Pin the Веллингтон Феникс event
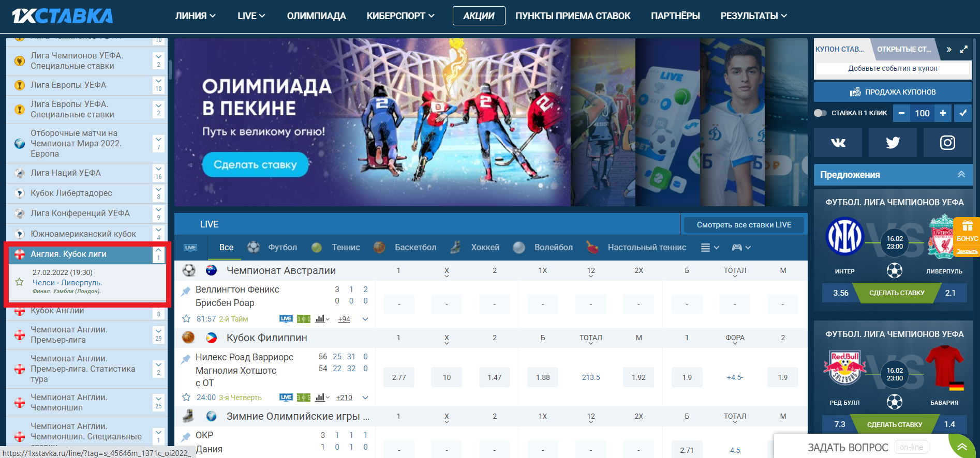Viewport: 980px width, 458px height. pyautogui.click(x=186, y=291)
